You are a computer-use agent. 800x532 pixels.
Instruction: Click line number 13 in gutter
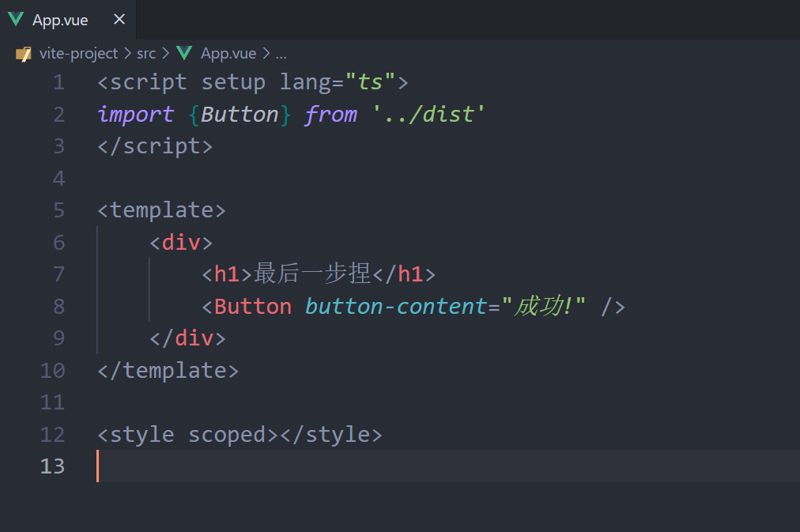pos(52,466)
